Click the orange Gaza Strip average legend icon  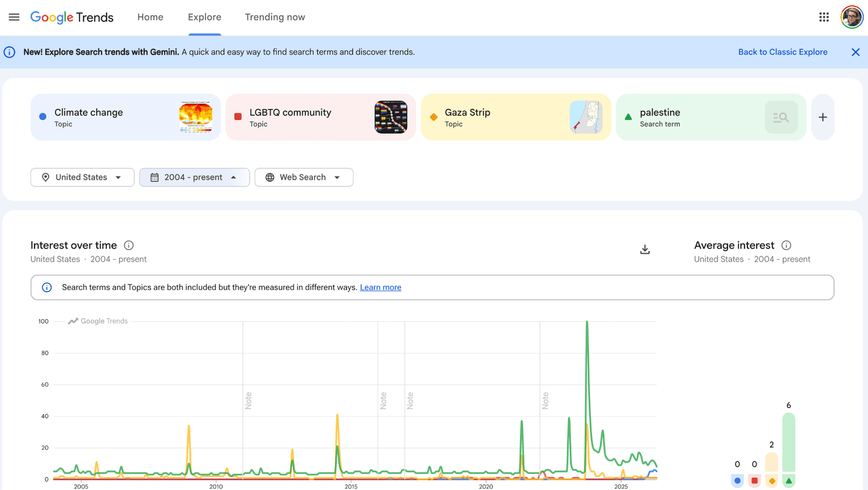coord(772,481)
